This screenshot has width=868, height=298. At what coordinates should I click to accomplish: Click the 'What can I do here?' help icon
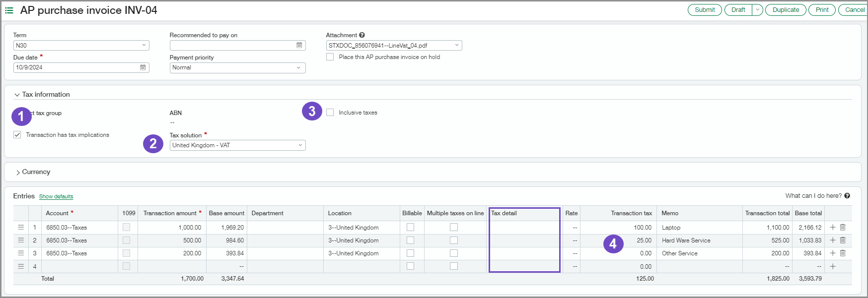click(847, 196)
